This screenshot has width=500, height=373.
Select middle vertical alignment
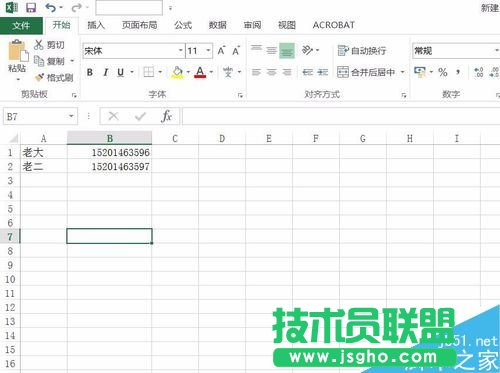tap(272, 50)
